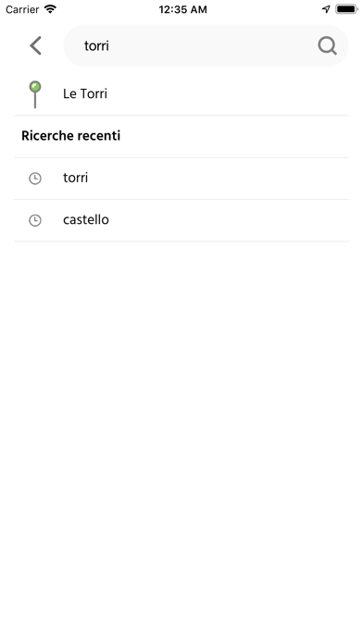
Task: Tap blank space right of recent torri entry
Action: point(219,179)
